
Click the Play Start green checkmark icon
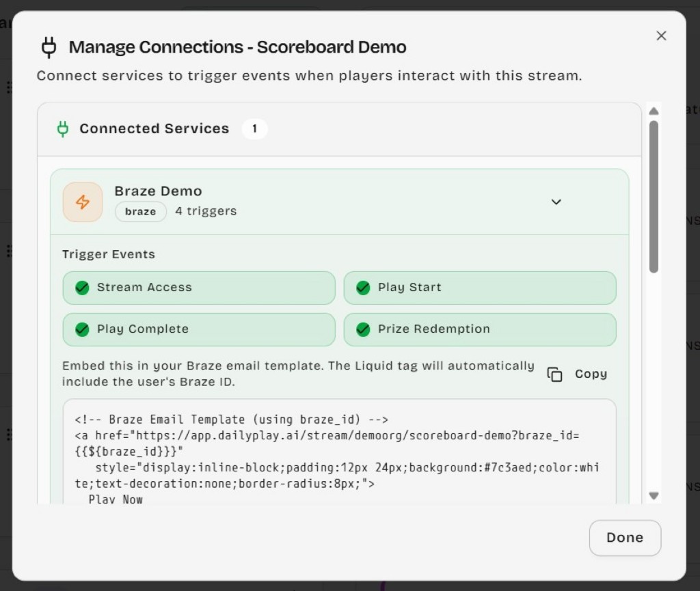363,288
